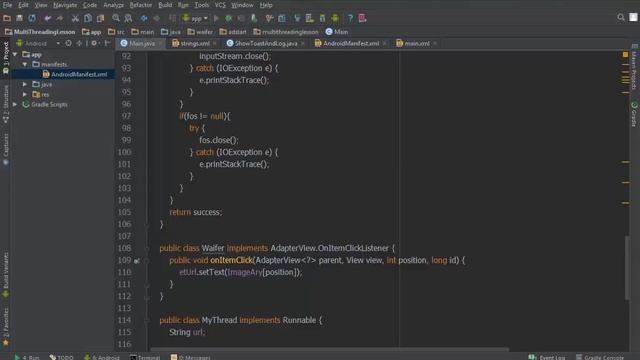Collapse the app tree node
Screen dimensions: 640x360
pos(15,54)
